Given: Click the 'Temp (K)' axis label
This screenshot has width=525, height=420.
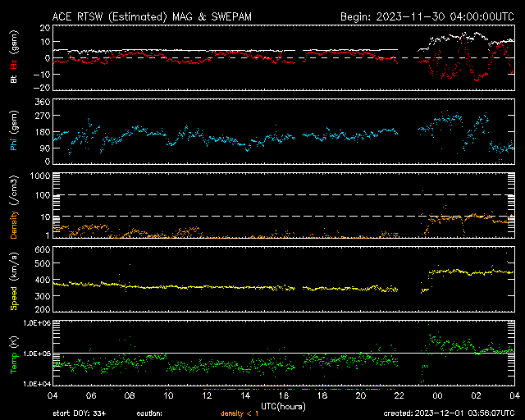Looking at the screenshot, I should (x=14, y=355).
